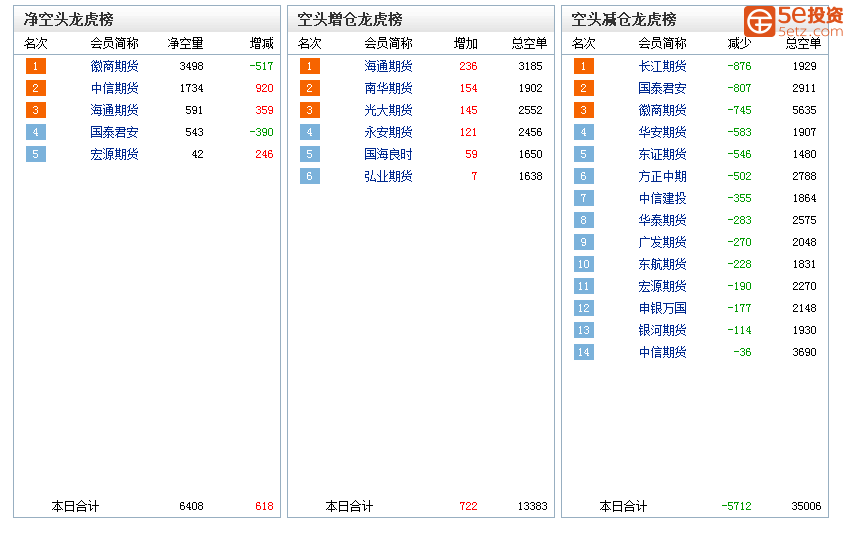This screenshot has width=851, height=550.
Task: Click rank 14 badge beside 中信期货
Action: tap(584, 352)
